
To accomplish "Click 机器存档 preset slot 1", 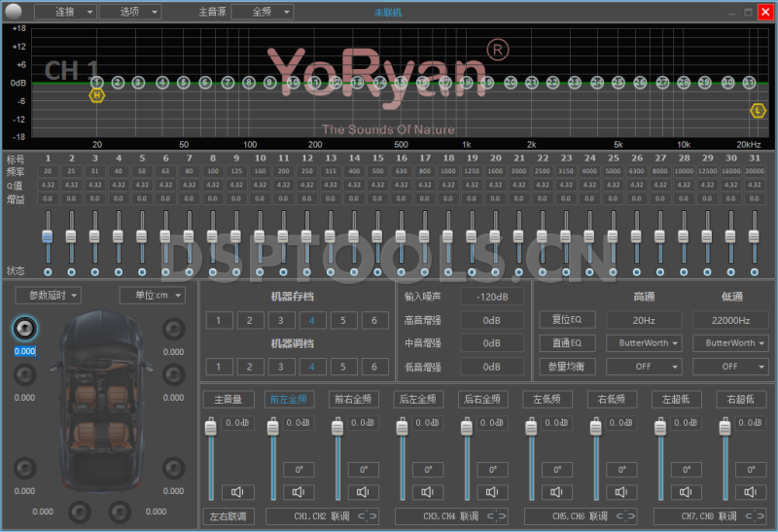I will pos(219,320).
